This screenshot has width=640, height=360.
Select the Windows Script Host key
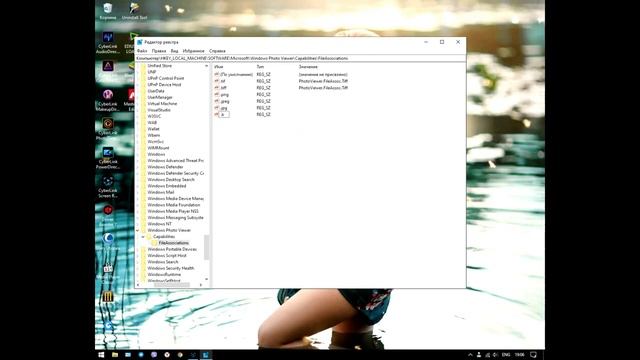click(167, 256)
